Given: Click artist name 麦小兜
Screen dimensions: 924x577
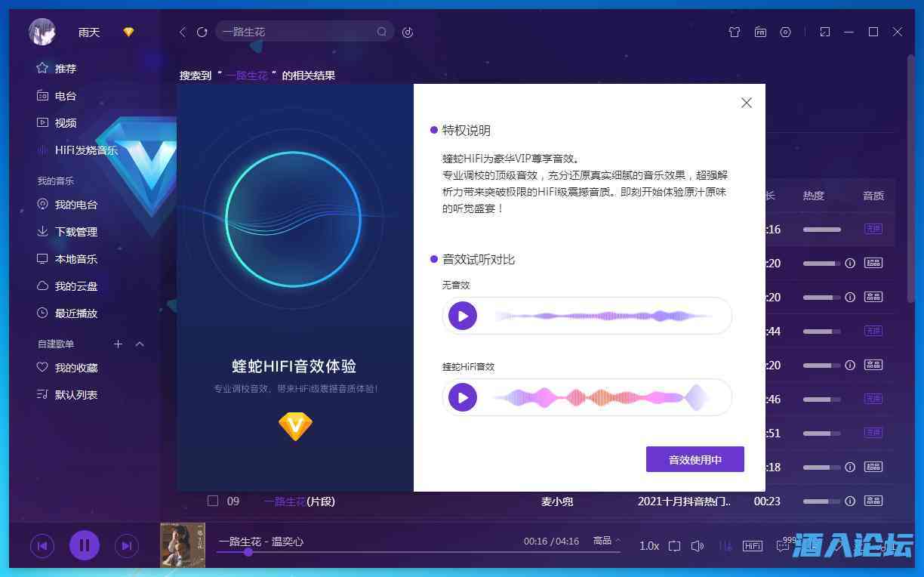Looking at the screenshot, I should click(x=557, y=501).
